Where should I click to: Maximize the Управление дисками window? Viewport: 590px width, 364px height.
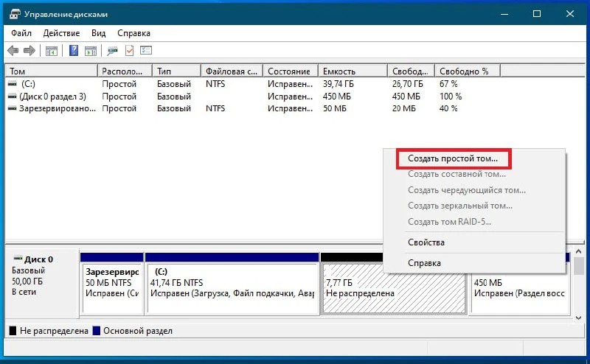pos(537,14)
